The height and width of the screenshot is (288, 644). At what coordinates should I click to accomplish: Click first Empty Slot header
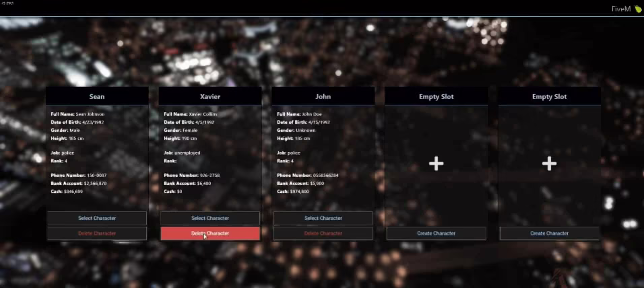tap(436, 96)
